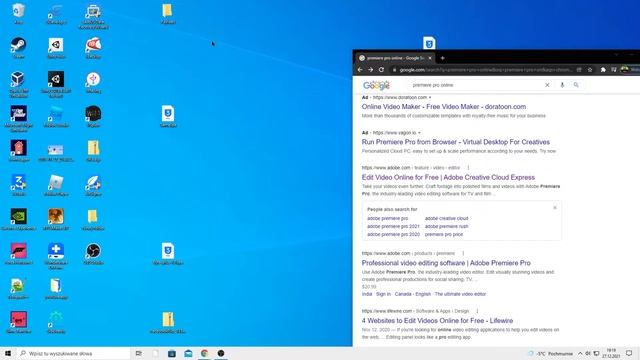Screen dimensions: 640x360
Task: Go back in Chrome
Action: (360, 70)
